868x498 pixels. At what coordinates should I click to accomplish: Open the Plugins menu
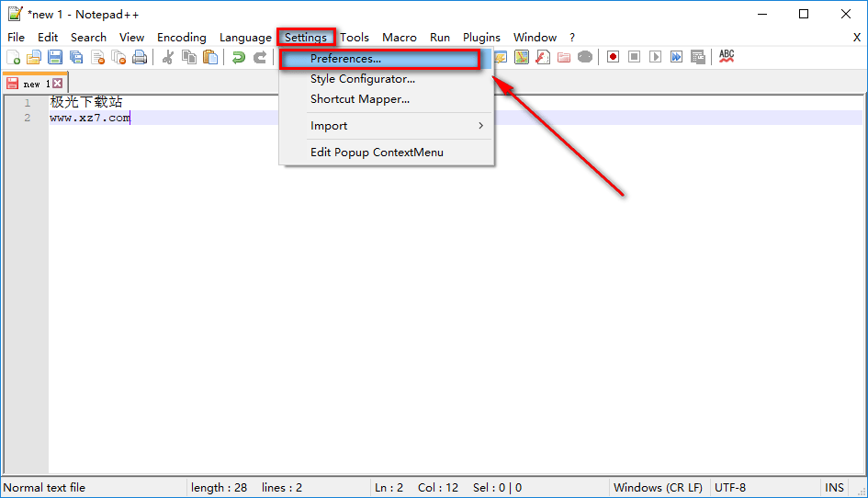tap(481, 38)
